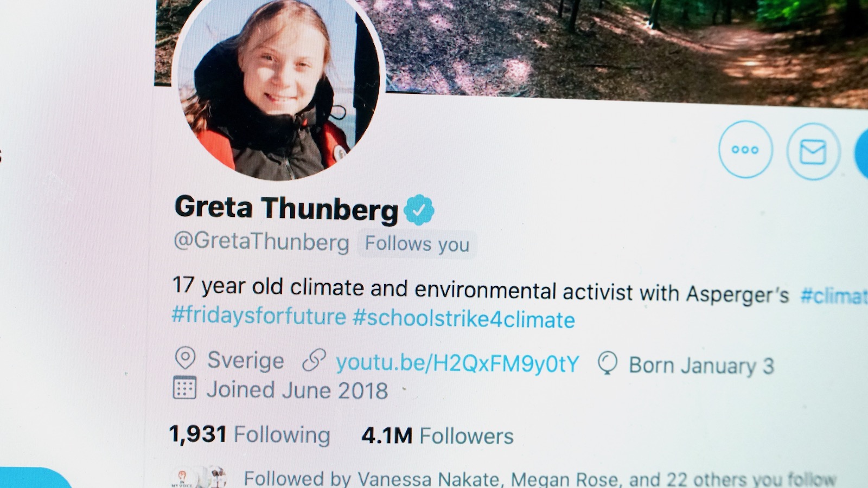Open the #fridaysforfuture hashtag
Screen dimensions: 868x488
point(259,316)
